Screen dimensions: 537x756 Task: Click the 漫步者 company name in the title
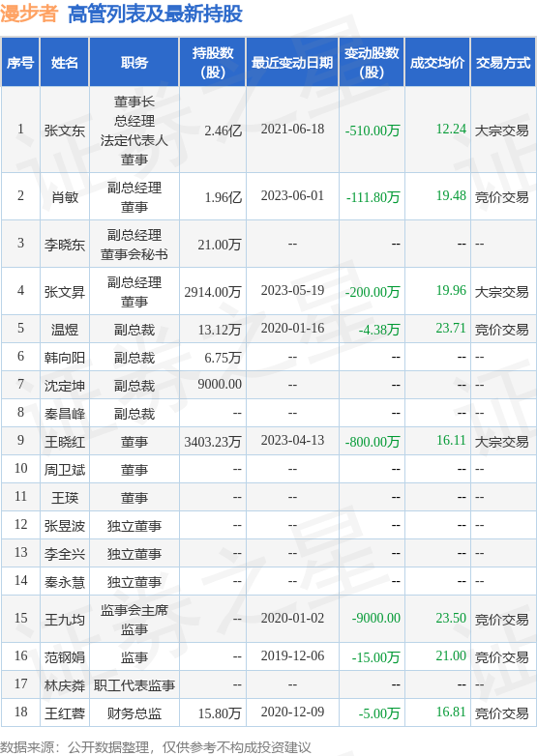coord(29,14)
